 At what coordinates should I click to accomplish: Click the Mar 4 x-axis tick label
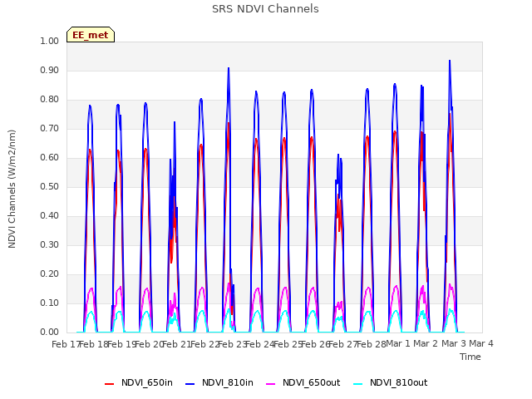(x=481, y=343)
